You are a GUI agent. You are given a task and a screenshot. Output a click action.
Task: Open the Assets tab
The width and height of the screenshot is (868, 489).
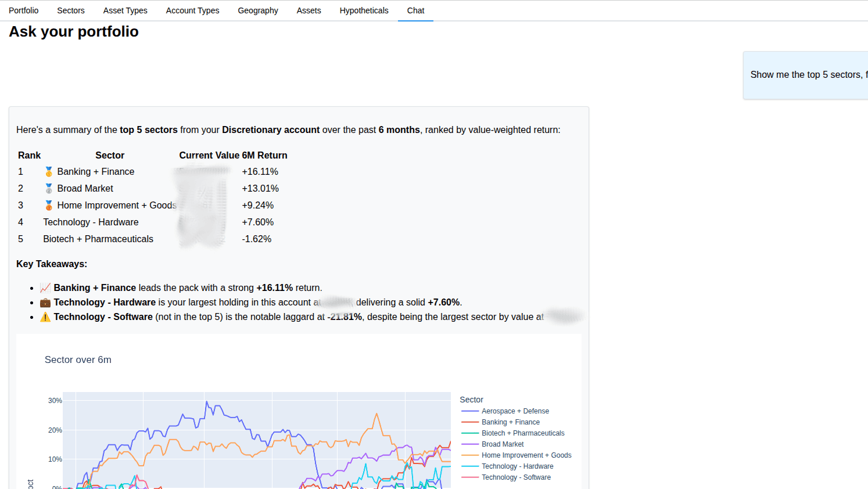point(309,10)
